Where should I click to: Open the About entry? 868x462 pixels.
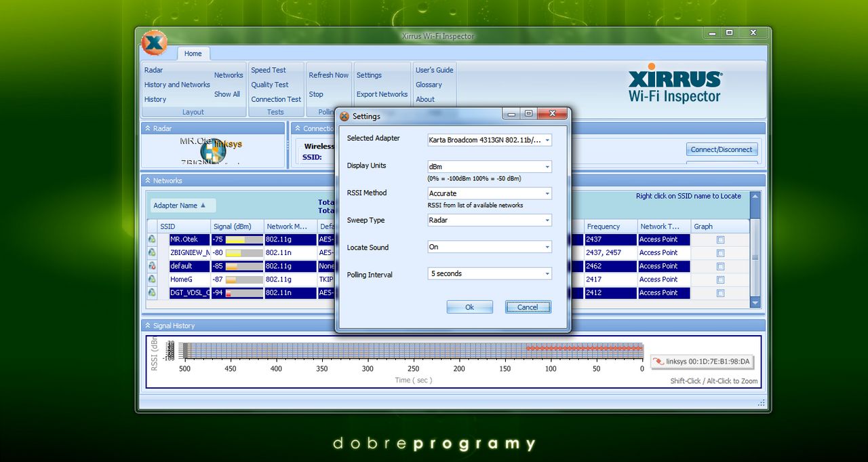[x=425, y=99]
